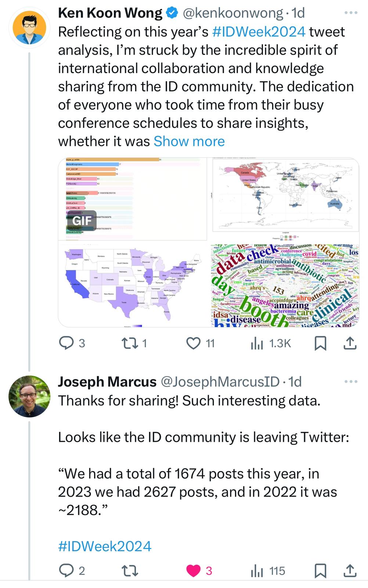Open #IDWeek2024 hashtag in Ken's tweet
The image size is (368, 588).
pos(259,32)
